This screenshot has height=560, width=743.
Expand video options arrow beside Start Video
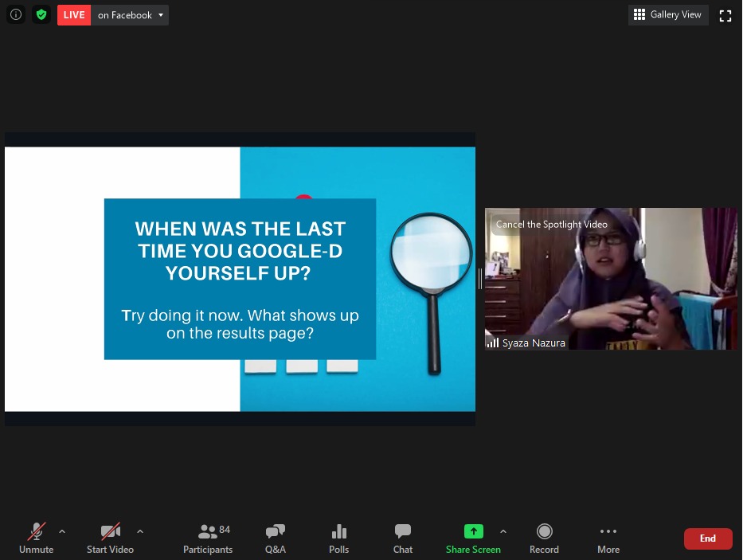tap(140, 531)
